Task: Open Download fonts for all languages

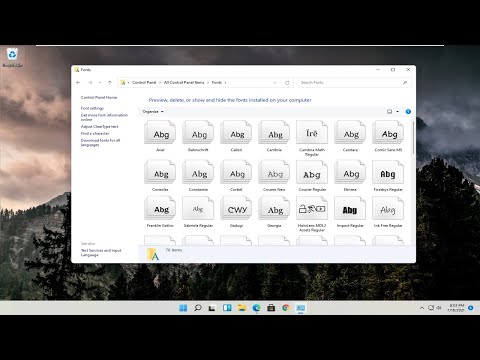Action: point(100,143)
